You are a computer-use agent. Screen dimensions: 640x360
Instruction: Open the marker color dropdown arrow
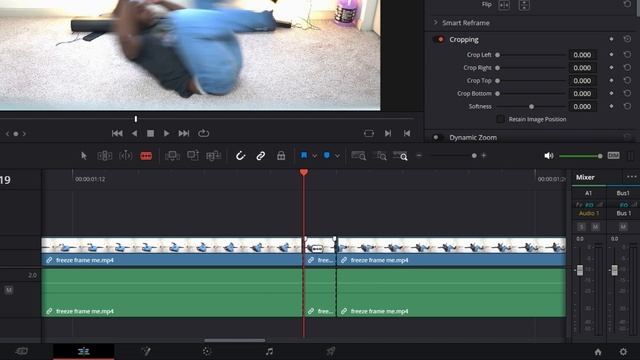coord(337,156)
